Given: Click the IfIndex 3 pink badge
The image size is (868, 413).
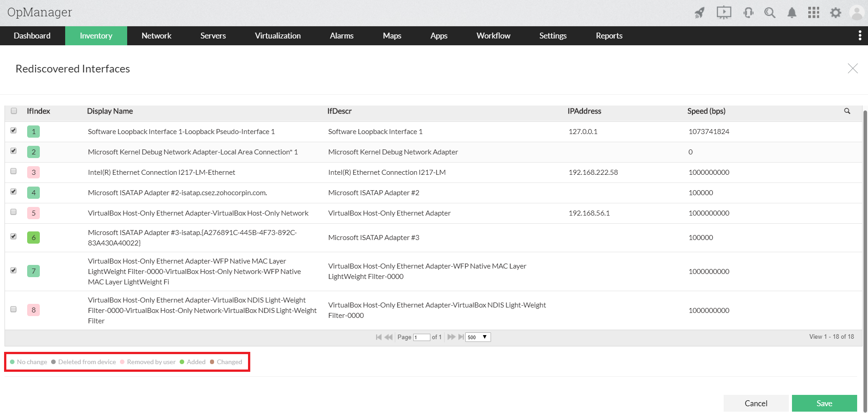Looking at the screenshot, I should 33,173.
